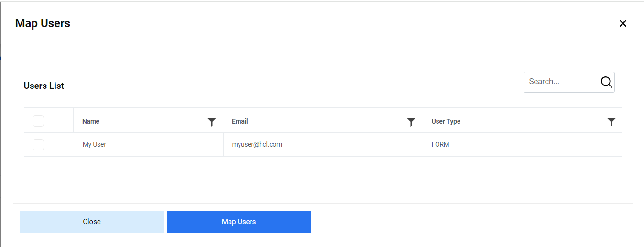Sort by the Name column header

tap(91, 121)
